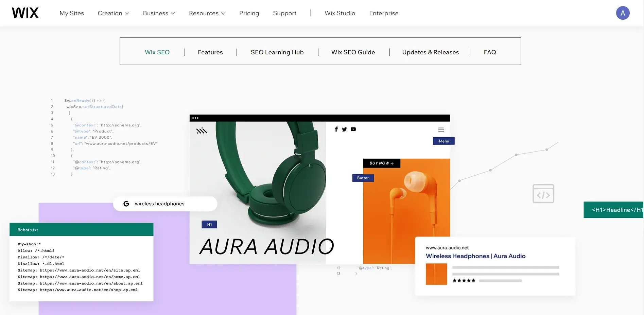This screenshot has height=315, width=644.
Task: Click the 'name: EV 3000' code line
Action: tap(92, 137)
